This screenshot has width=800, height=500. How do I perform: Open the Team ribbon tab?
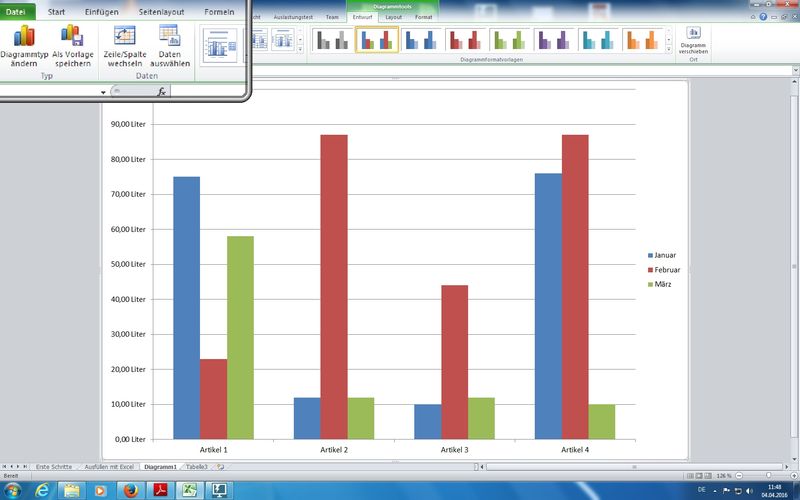pyautogui.click(x=332, y=17)
